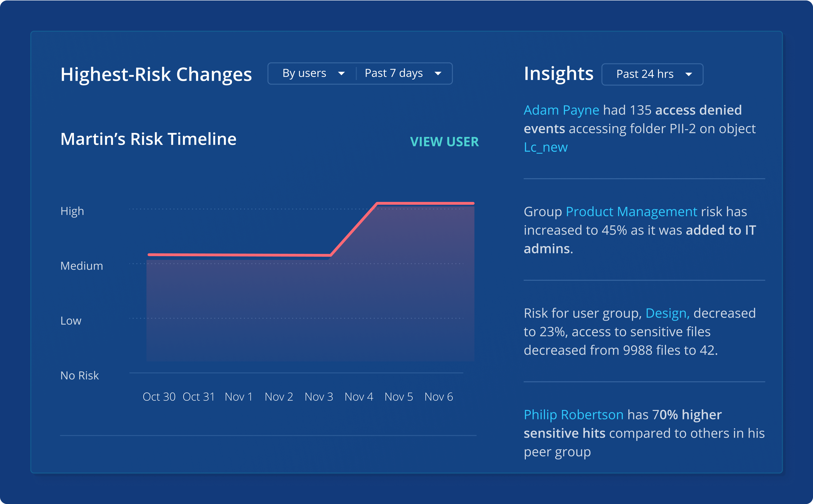Open the Lc_new object link
The width and height of the screenshot is (813, 504).
pyautogui.click(x=546, y=147)
